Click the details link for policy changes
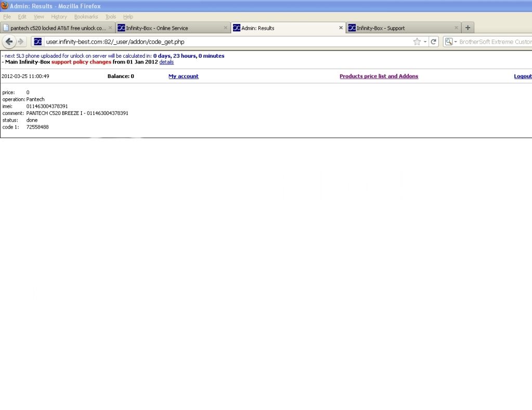Image resolution: width=532 pixels, height=410 pixels. click(x=166, y=62)
